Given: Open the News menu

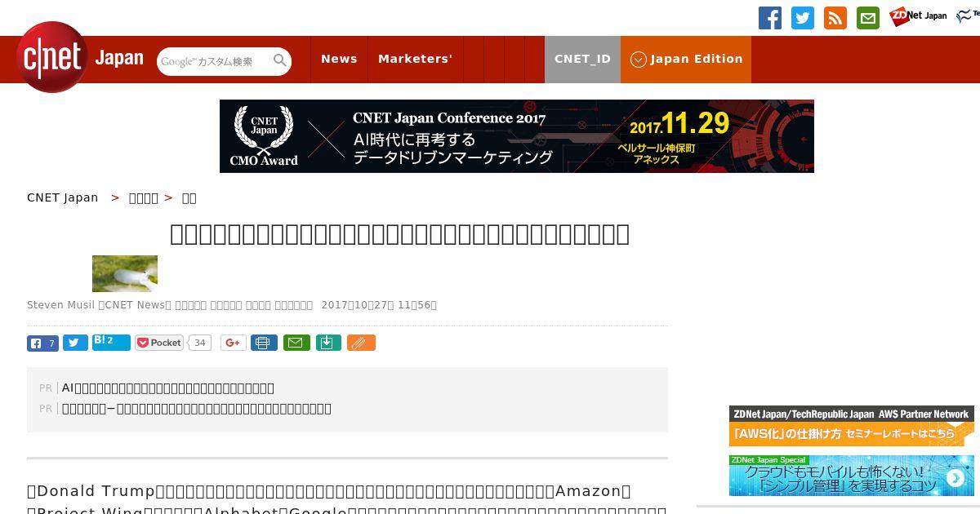Looking at the screenshot, I should point(339,59).
